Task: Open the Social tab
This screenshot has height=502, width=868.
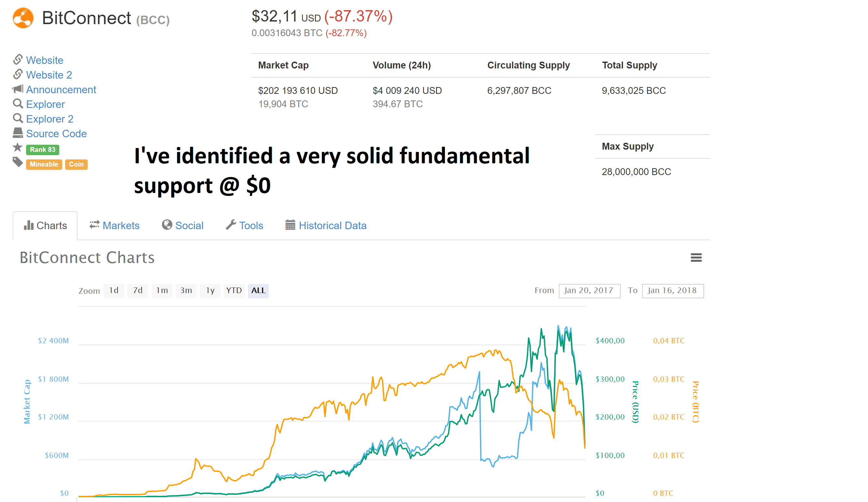Action: pyautogui.click(x=183, y=226)
